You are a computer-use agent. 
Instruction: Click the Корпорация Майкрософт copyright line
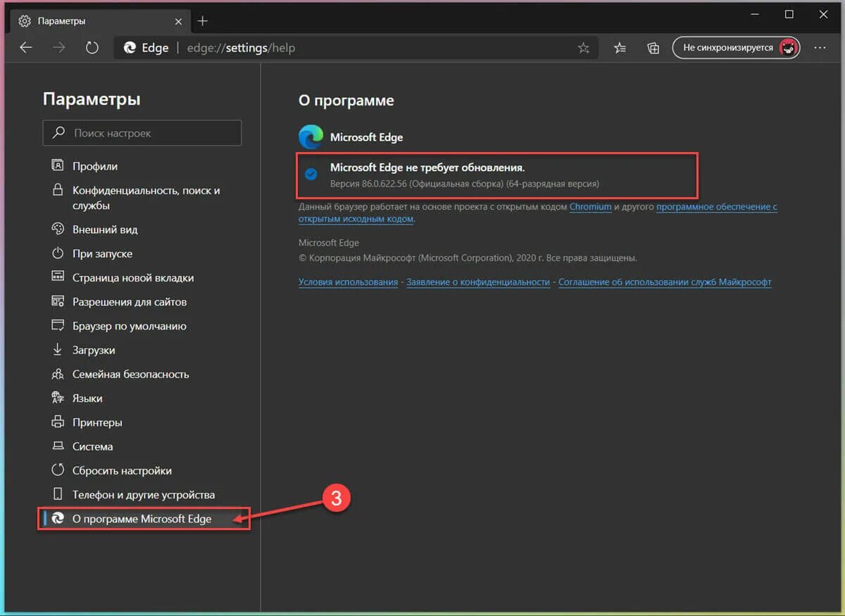(468, 258)
